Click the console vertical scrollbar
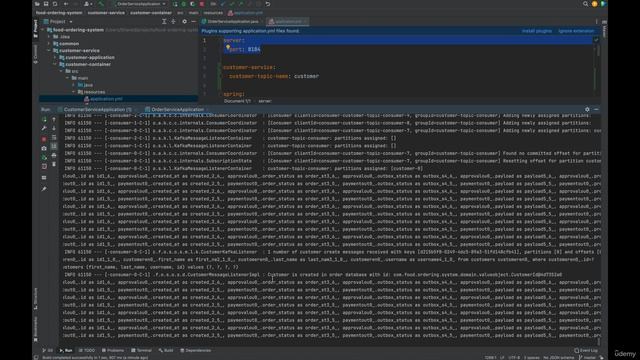Image resolution: width=640 pixels, height=360 pixels. coord(599,341)
